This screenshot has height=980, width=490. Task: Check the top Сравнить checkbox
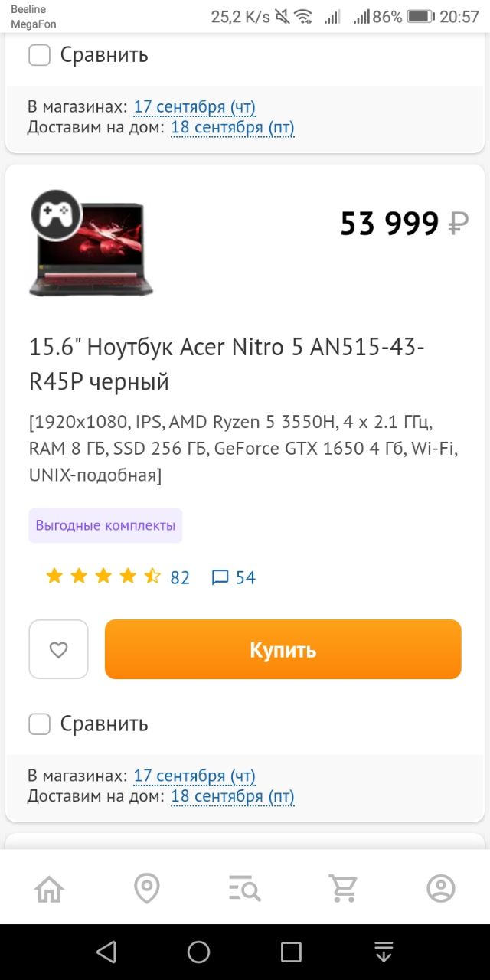tap(39, 55)
